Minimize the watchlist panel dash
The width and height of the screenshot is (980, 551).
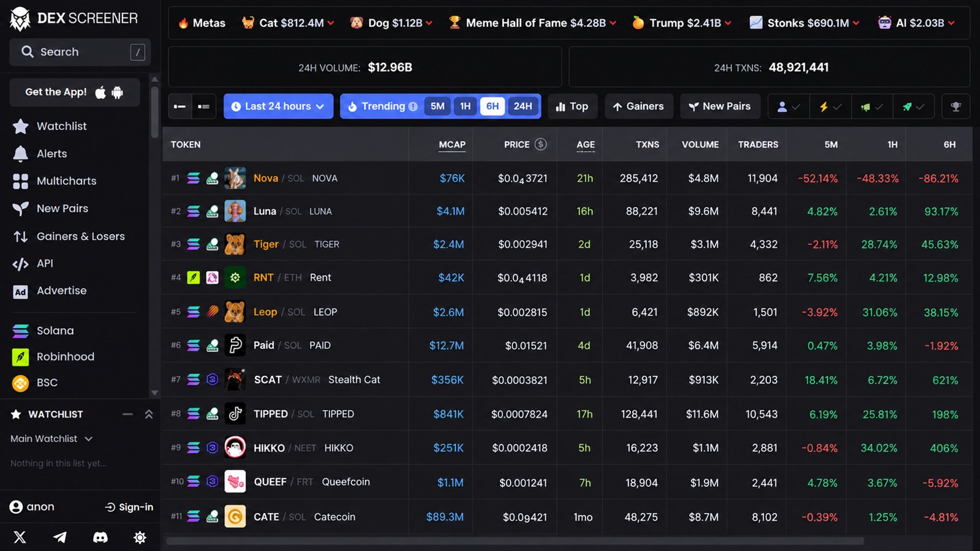pyautogui.click(x=127, y=414)
